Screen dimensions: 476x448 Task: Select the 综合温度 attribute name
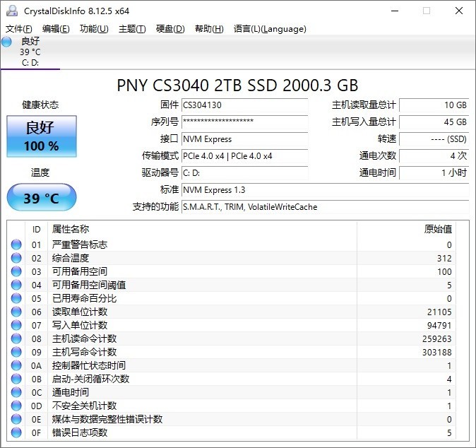pos(71,258)
